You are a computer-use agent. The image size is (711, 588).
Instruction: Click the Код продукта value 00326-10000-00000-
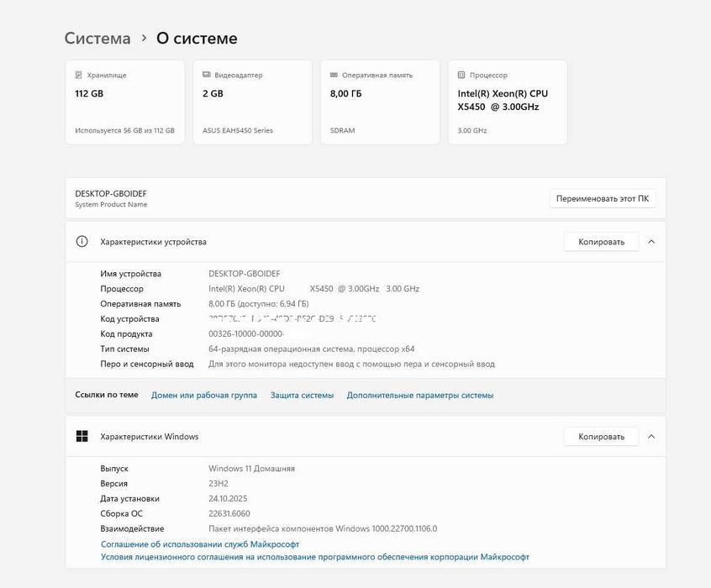point(246,333)
